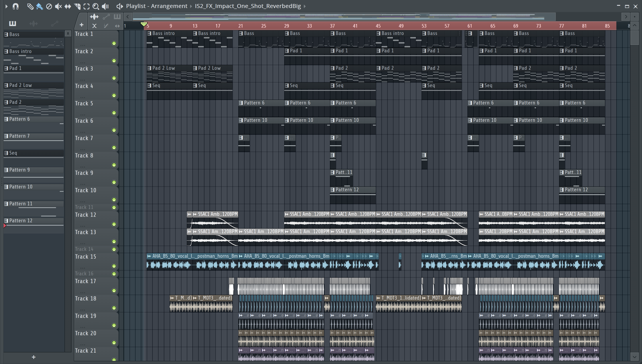
Task: Select the Slice tool
Action: click(x=77, y=6)
